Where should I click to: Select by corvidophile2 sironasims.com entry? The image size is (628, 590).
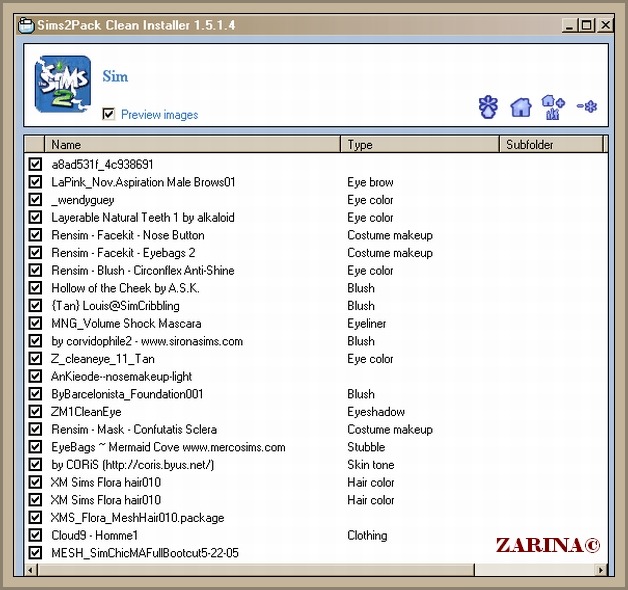point(147,341)
